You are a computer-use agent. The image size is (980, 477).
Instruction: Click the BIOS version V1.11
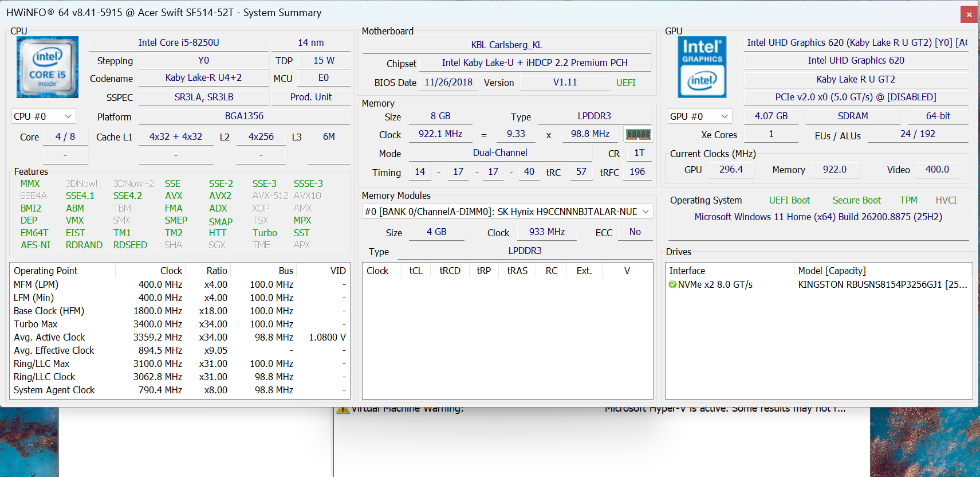[x=565, y=82]
